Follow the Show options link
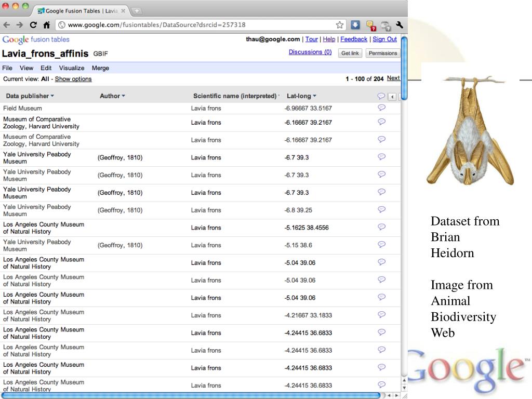The height and width of the screenshot is (399, 532). [x=73, y=79]
